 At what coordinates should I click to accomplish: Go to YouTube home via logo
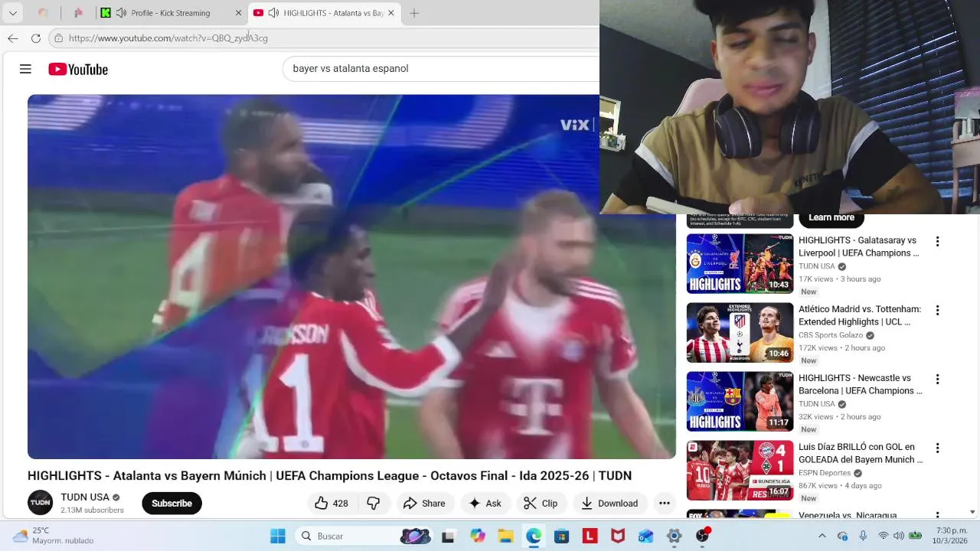point(78,70)
